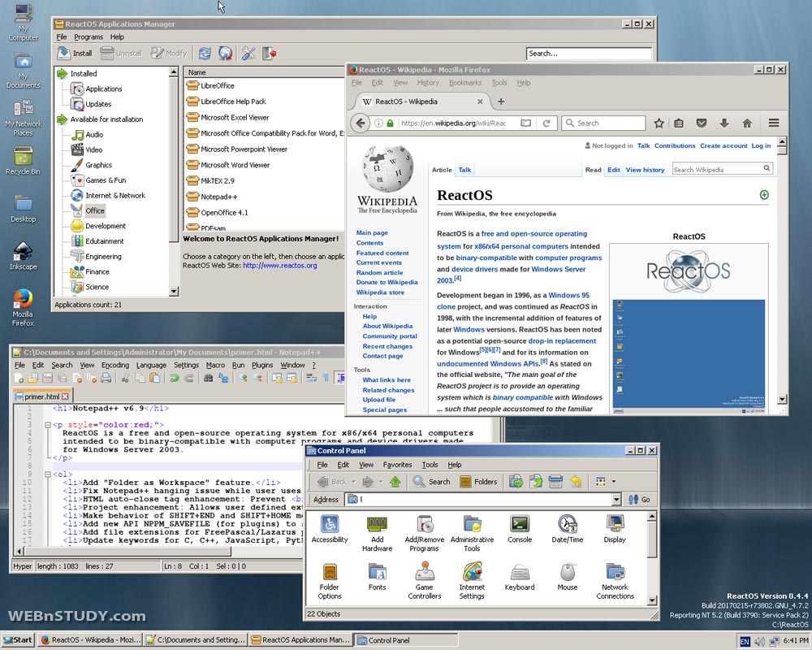Collapse the ol tag fold marker in Notepad++
This screenshot has width=812, height=650.
pyautogui.click(x=48, y=474)
